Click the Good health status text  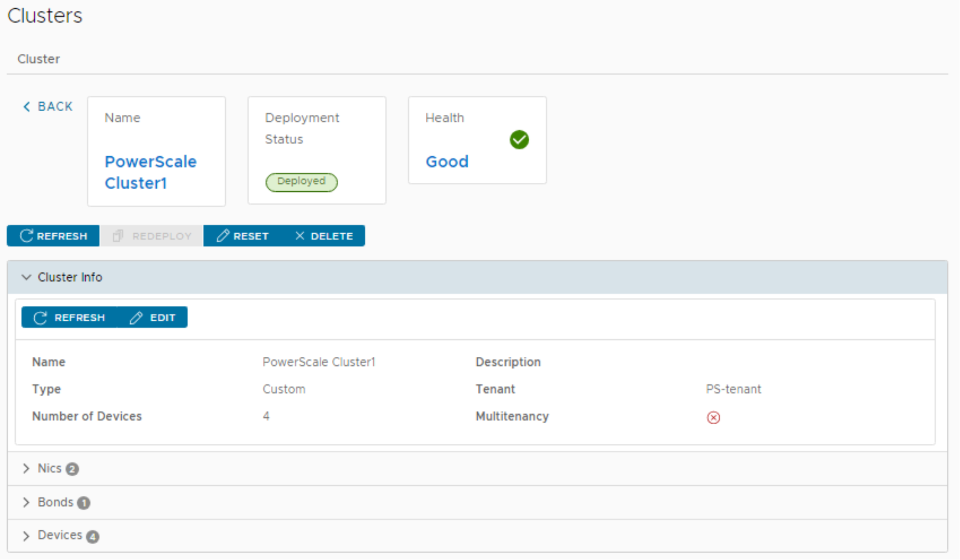pyautogui.click(x=447, y=162)
